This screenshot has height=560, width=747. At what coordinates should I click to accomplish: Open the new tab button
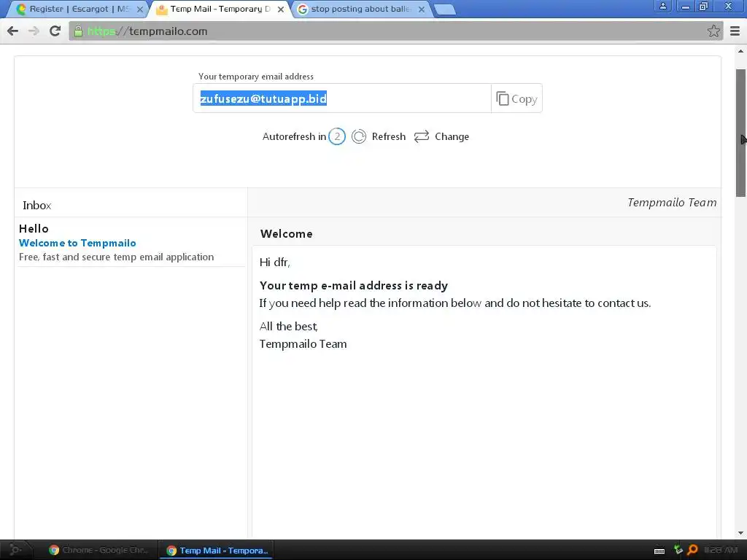point(446,9)
